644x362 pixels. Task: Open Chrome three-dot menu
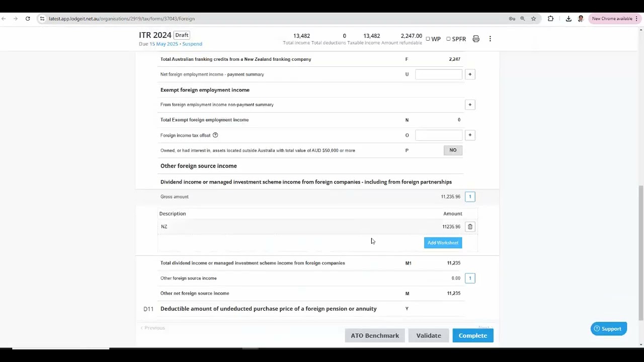pos(637,19)
